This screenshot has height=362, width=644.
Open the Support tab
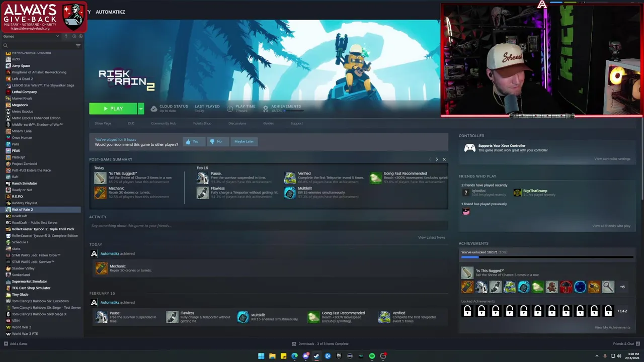tap(296, 123)
